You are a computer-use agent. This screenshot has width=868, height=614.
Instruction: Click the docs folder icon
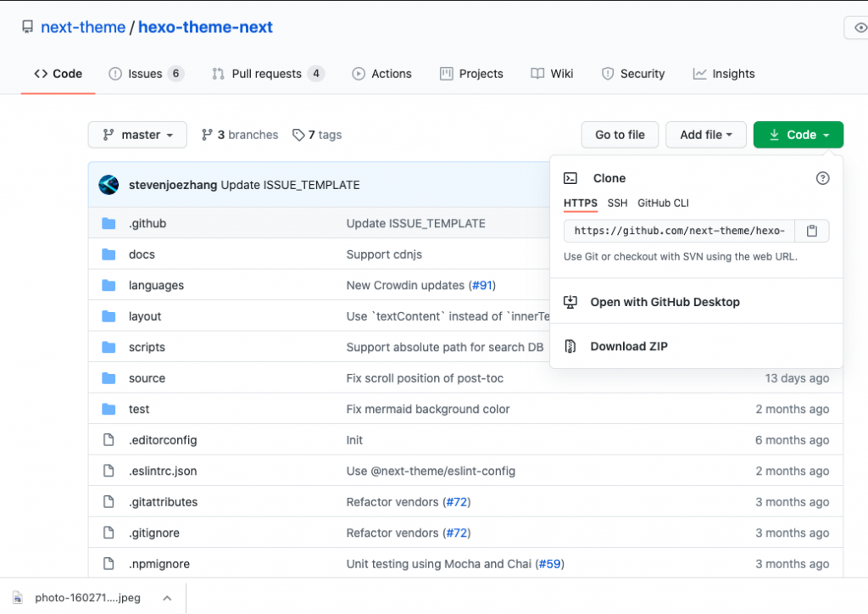click(108, 254)
